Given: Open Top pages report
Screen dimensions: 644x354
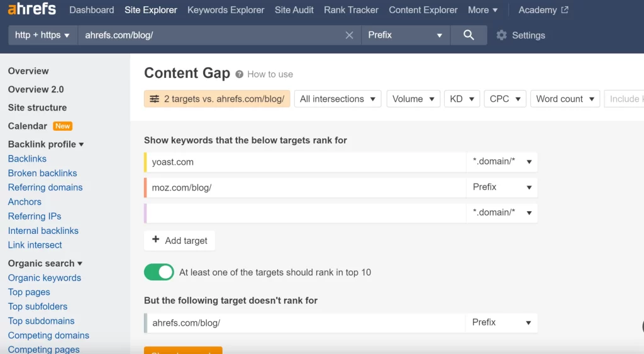Looking at the screenshot, I should [29, 292].
